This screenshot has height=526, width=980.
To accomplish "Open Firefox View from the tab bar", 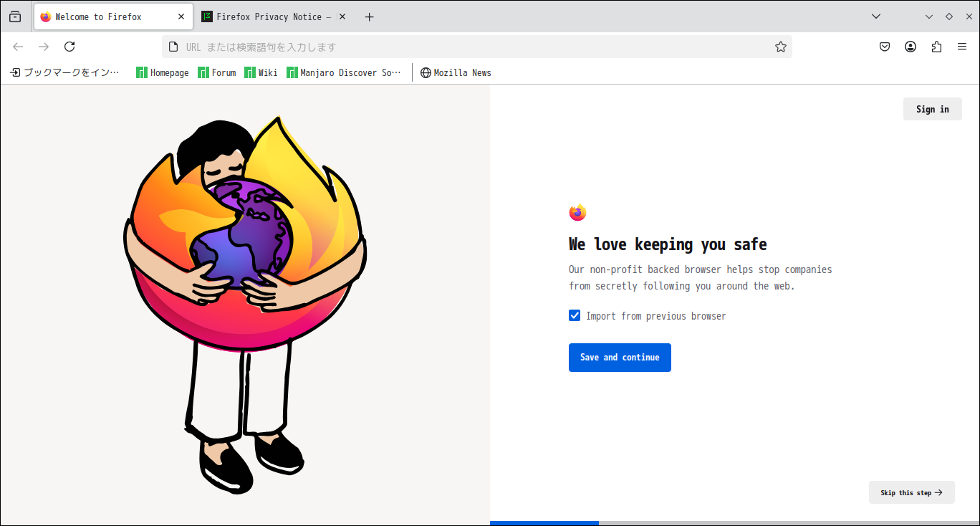I will click(x=15, y=16).
